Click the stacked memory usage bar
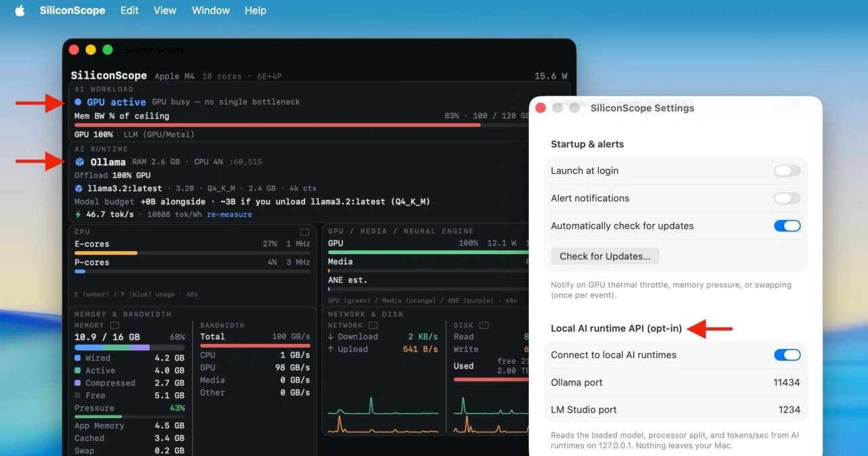The height and width of the screenshot is (456, 868). click(x=130, y=347)
